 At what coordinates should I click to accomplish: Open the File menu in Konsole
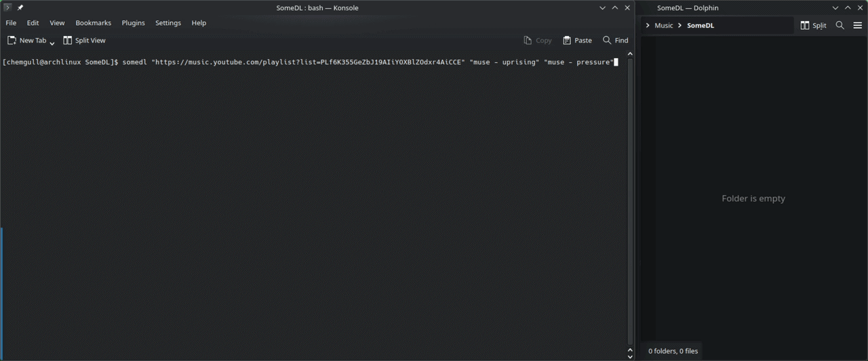11,23
